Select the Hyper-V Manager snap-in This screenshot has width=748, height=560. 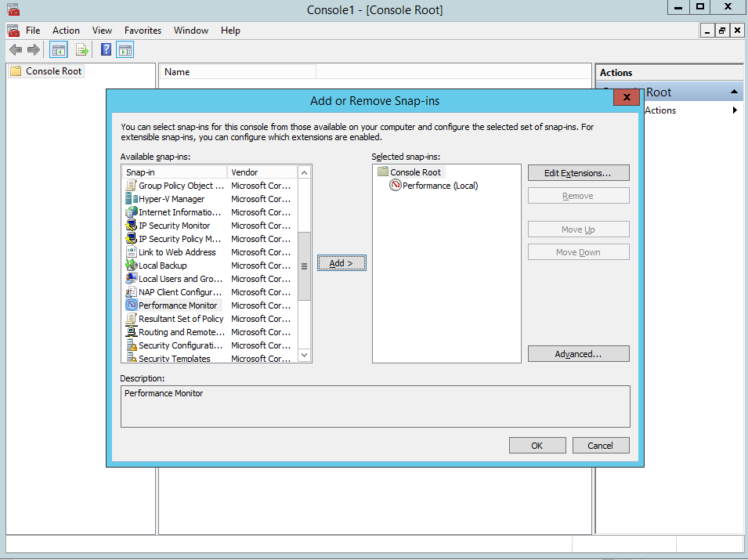click(172, 199)
